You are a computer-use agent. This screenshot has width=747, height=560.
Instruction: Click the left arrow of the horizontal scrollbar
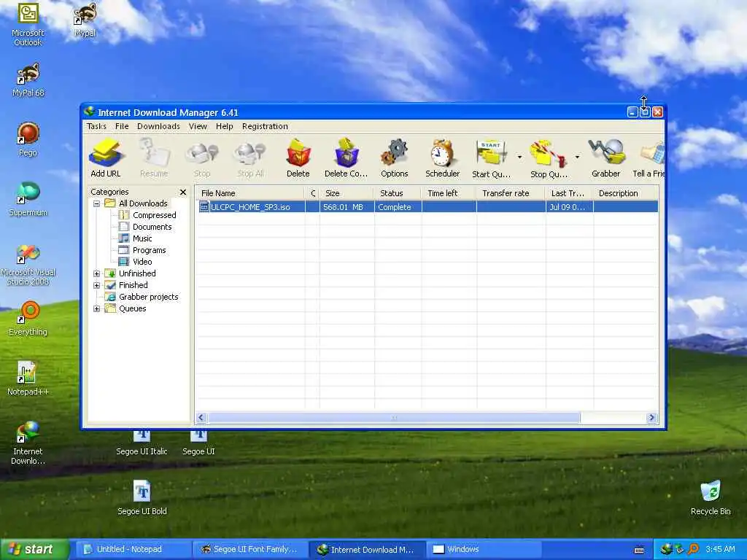coord(201,418)
